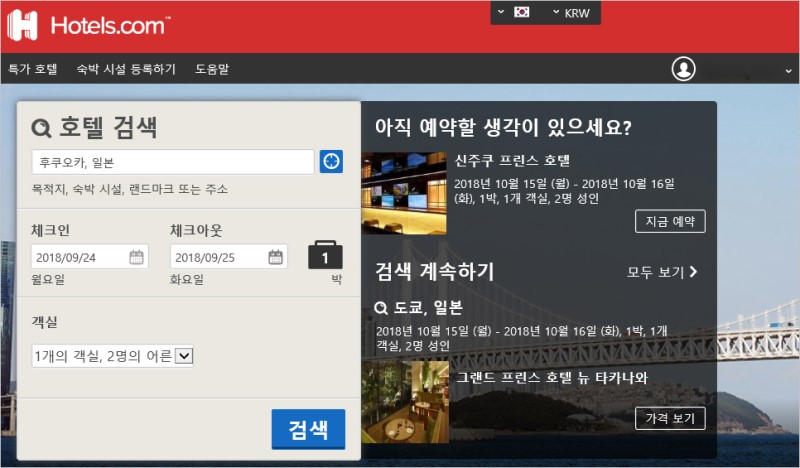Viewport: 800px width, 468px height.
Task: Open the 신주쿠 프린스 호텔 title link
Action: (512, 160)
